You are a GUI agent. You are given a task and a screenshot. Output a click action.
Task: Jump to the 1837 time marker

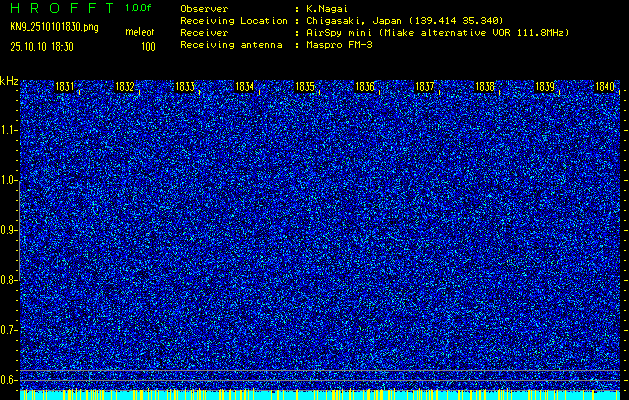pyautogui.click(x=425, y=87)
